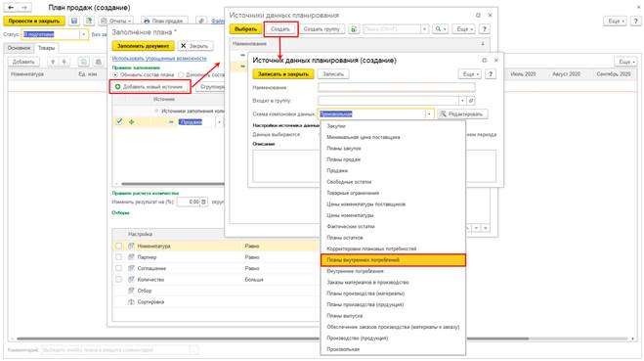This screenshot has width=644, height=361.
Task: Click the Наименование input field
Action: (x=397, y=87)
